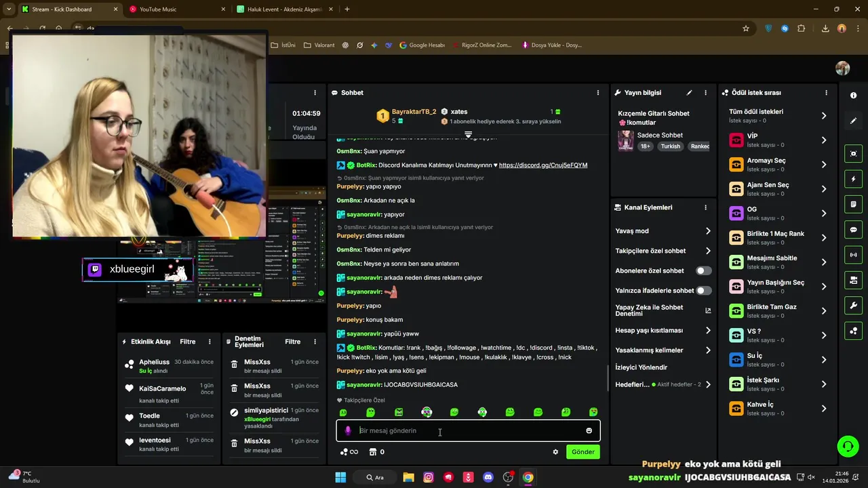Open the discord.gg invite link in chat

pyautogui.click(x=543, y=165)
